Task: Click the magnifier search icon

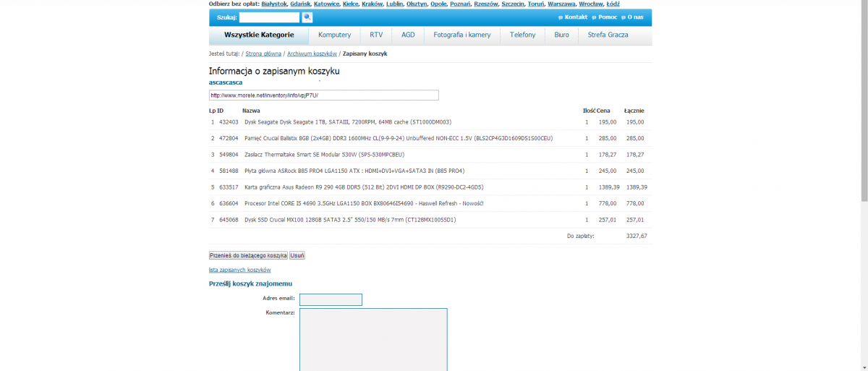Action: [x=307, y=17]
